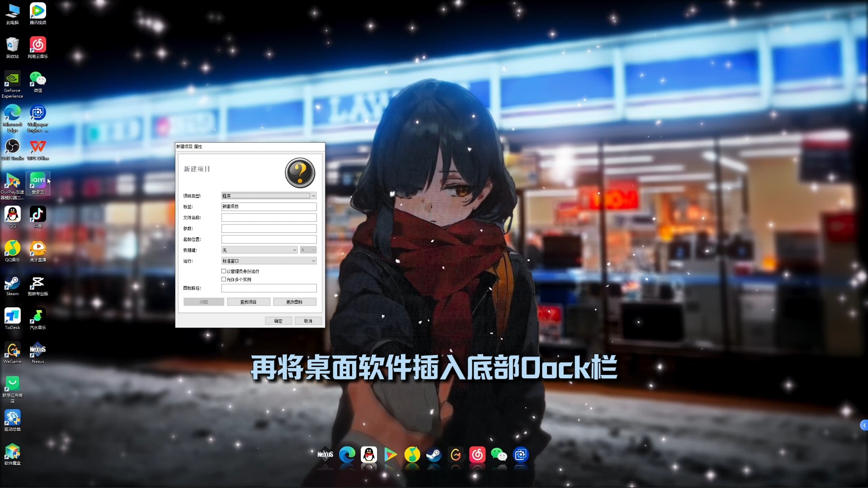868x488 pixels.
Task: Click the 更改图标 button
Action: (295, 302)
